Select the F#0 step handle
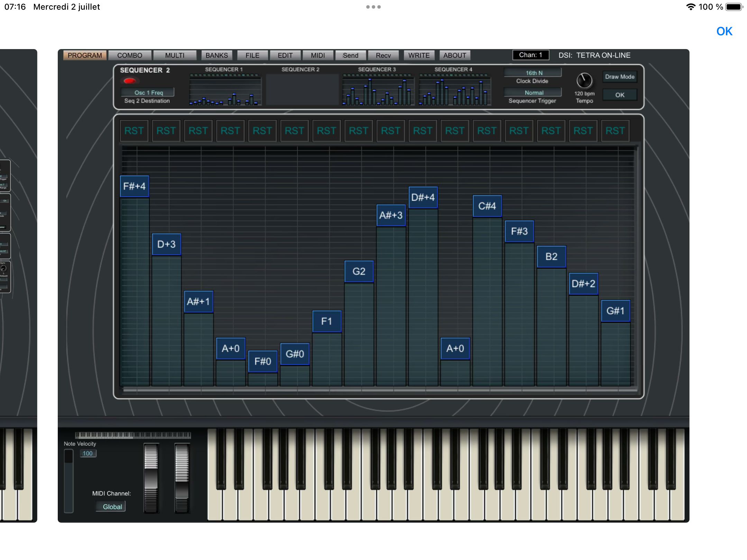This screenshot has width=747, height=560. [263, 362]
